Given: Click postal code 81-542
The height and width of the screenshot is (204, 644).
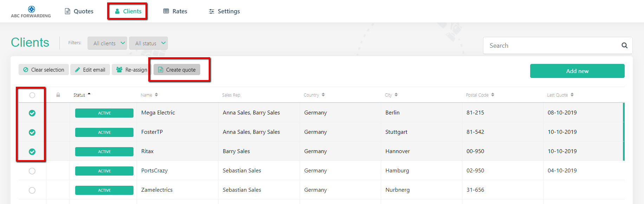Looking at the screenshot, I should [475, 132].
